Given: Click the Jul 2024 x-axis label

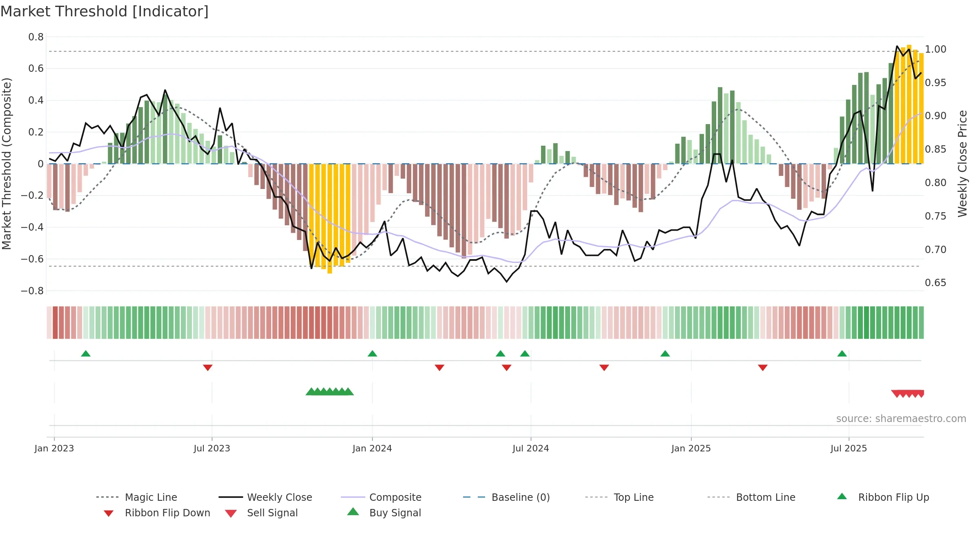Looking at the screenshot, I should [x=531, y=448].
